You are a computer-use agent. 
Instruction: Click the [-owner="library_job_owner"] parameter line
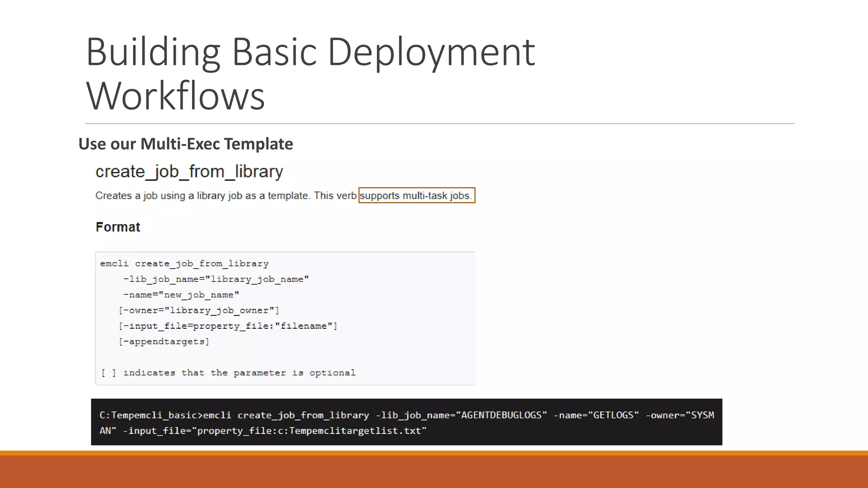[x=199, y=311]
